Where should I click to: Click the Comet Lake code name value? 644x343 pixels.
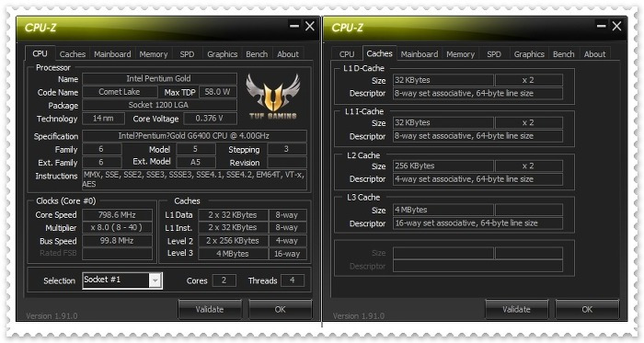tap(120, 92)
